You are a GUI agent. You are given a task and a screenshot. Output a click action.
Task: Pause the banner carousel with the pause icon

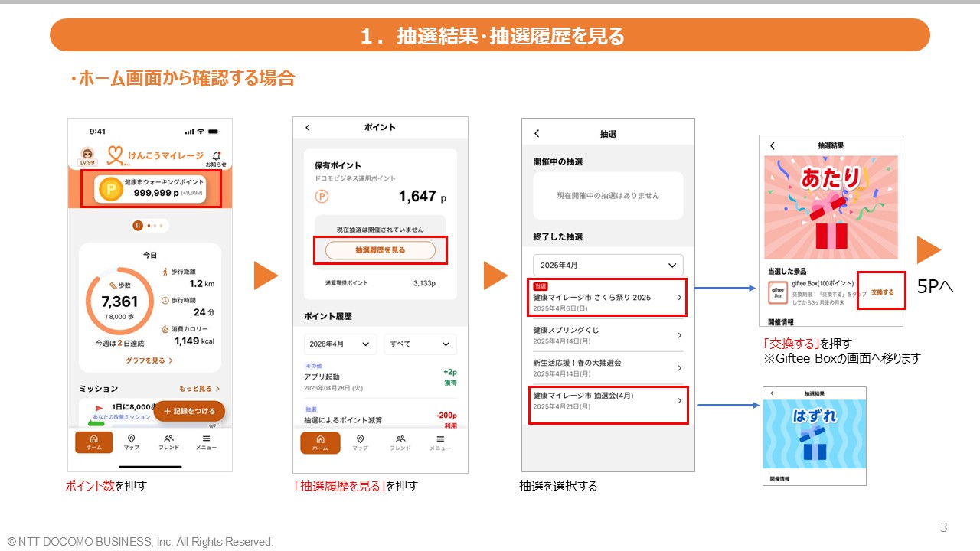[138, 226]
